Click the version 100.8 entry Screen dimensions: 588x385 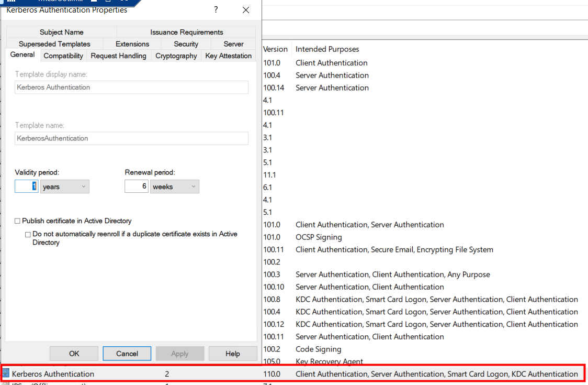[272, 299]
